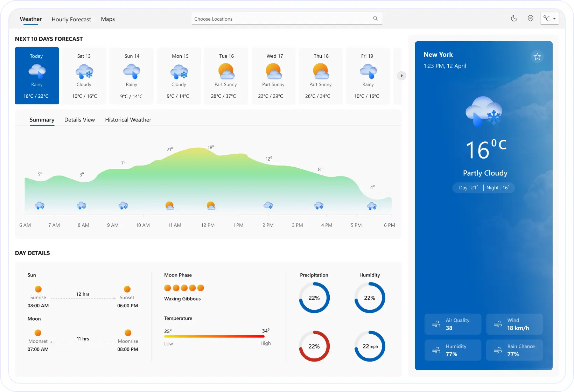Viewport: 574px width, 392px height.
Task: Click the location pin icon
Action: 530,19
